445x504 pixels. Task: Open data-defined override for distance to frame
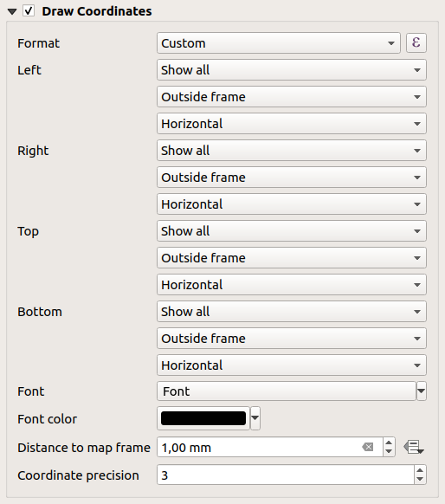(414, 447)
